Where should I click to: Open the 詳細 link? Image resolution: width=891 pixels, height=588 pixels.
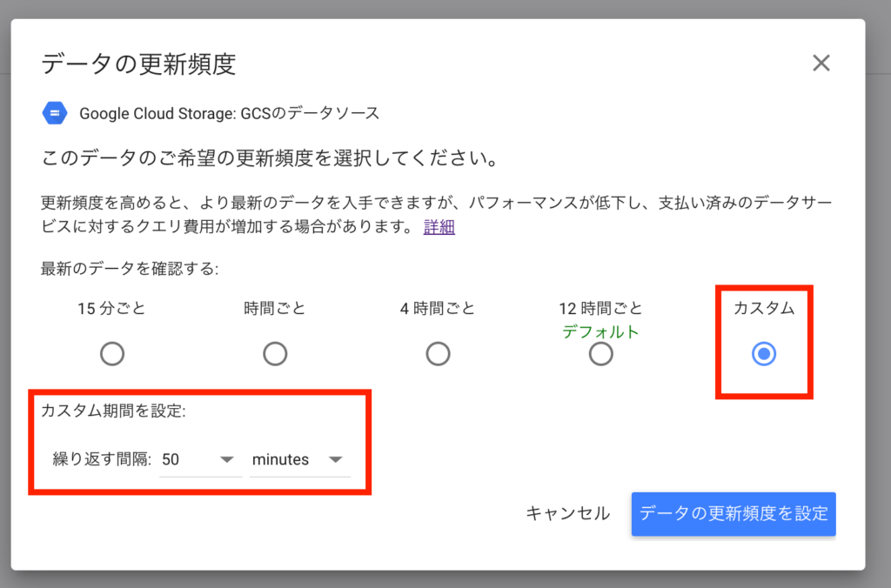[x=439, y=228]
